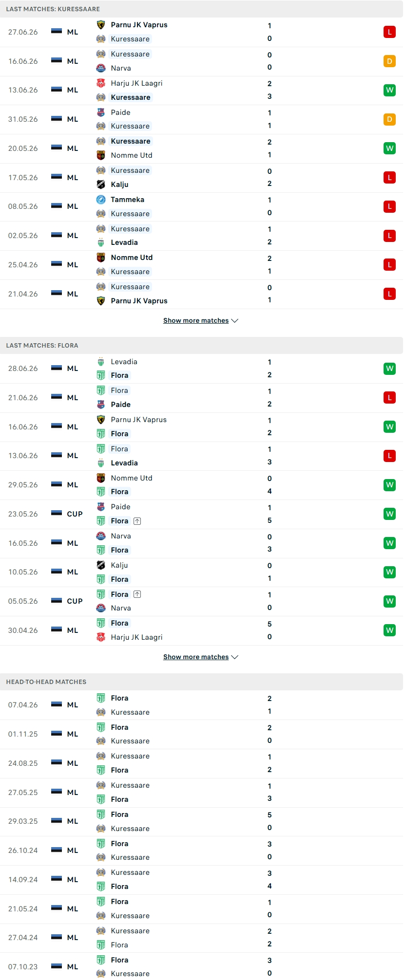Viewport: 405px width, 980px height.
Task: Click the red L result badge for 21.06.26 Flora match
Action: click(389, 398)
